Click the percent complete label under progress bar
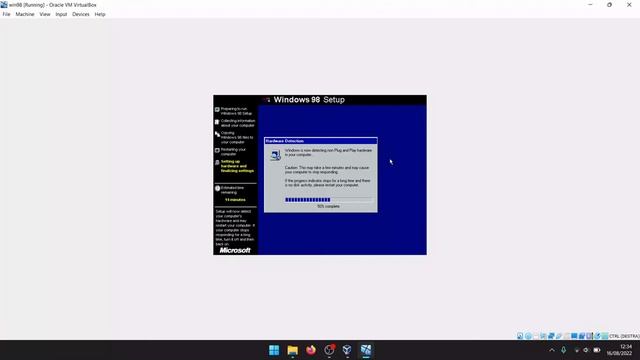640x360 pixels. (x=329, y=207)
